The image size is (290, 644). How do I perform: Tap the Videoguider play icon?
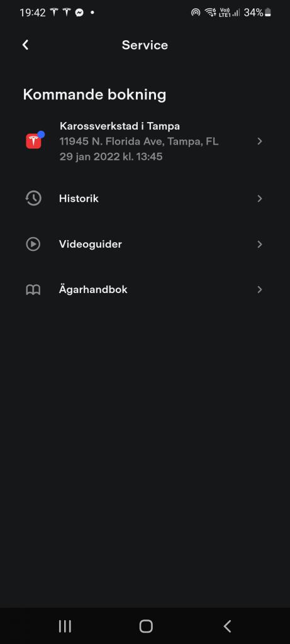point(33,244)
